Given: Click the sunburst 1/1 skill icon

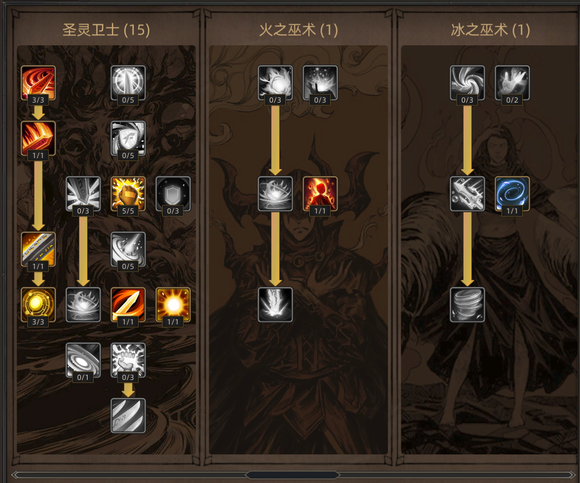Looking at the screenshot, I should (x=173, y=305).
